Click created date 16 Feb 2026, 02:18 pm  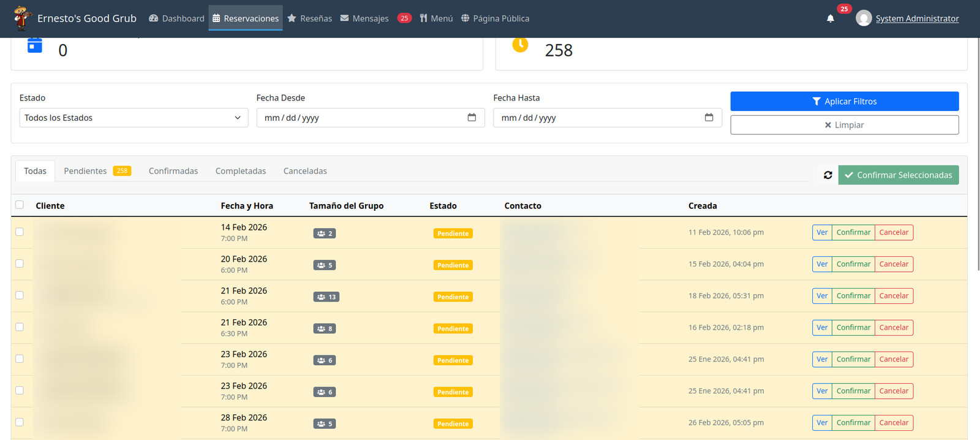point(726,328)
